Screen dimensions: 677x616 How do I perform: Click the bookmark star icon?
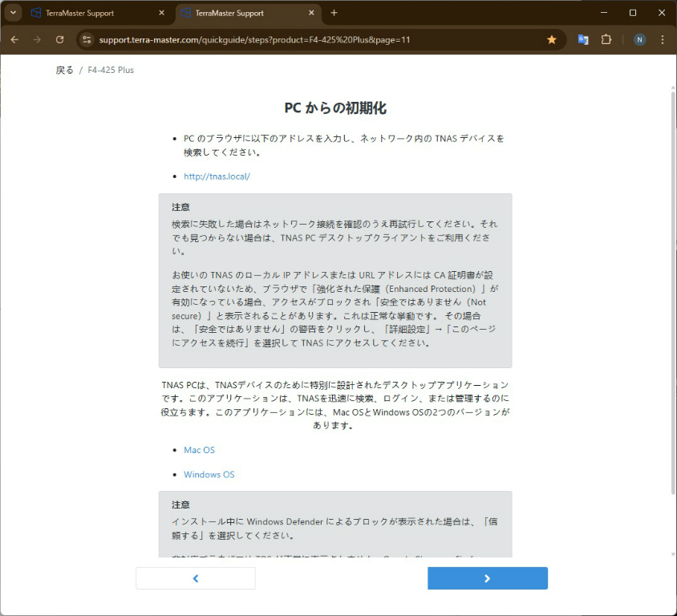[x=551, y=39]
